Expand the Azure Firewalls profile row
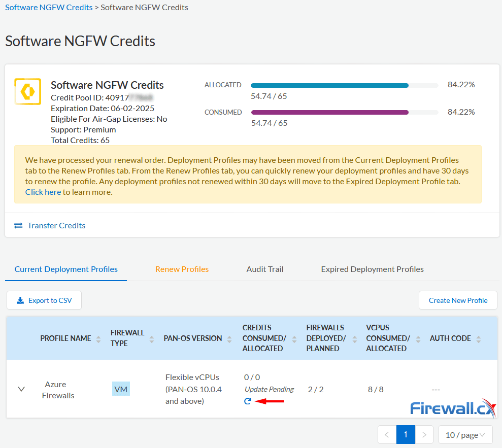The height and width of the screenshot is (448, 502). [21, 389]
